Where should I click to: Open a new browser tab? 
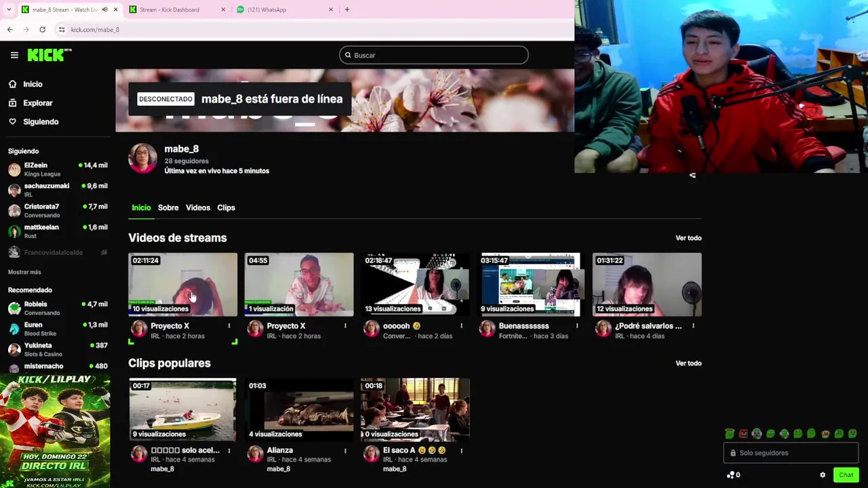(347, 9)
